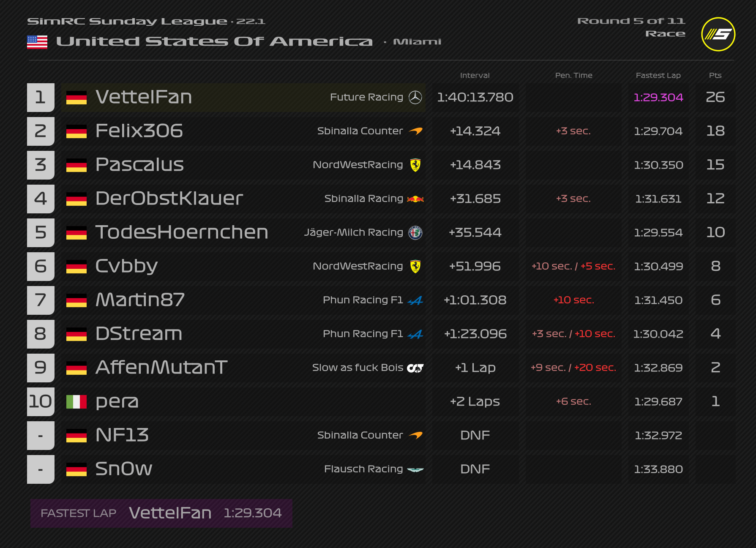This screenshot has width=756, height=548.
Task: Click the Alpine logo in Martin87's row
Action: tap(415, 300)
